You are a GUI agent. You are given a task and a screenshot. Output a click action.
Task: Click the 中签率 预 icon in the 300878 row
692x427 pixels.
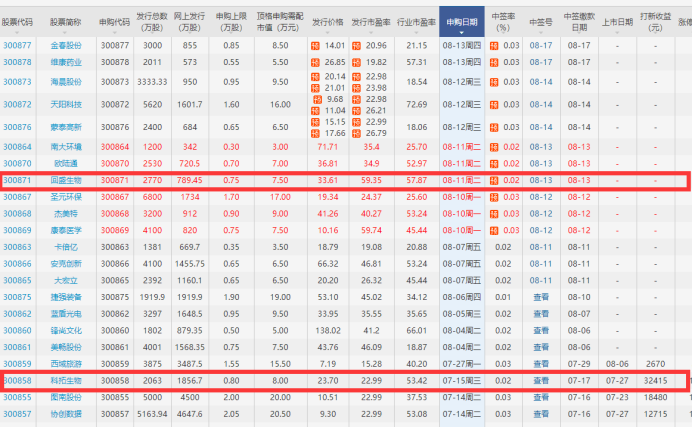point(494,63)
